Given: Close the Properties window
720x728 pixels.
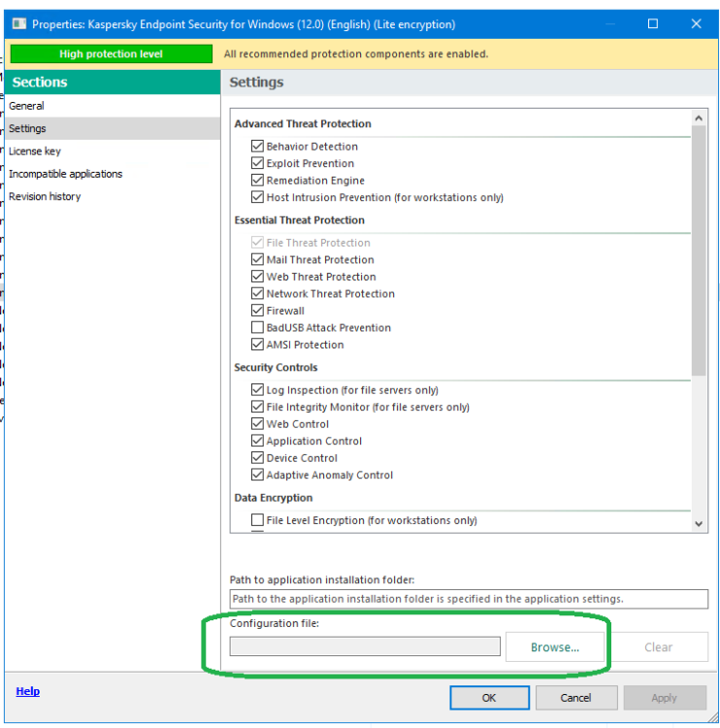Looking at the screenshot, I should coord(696,23).
